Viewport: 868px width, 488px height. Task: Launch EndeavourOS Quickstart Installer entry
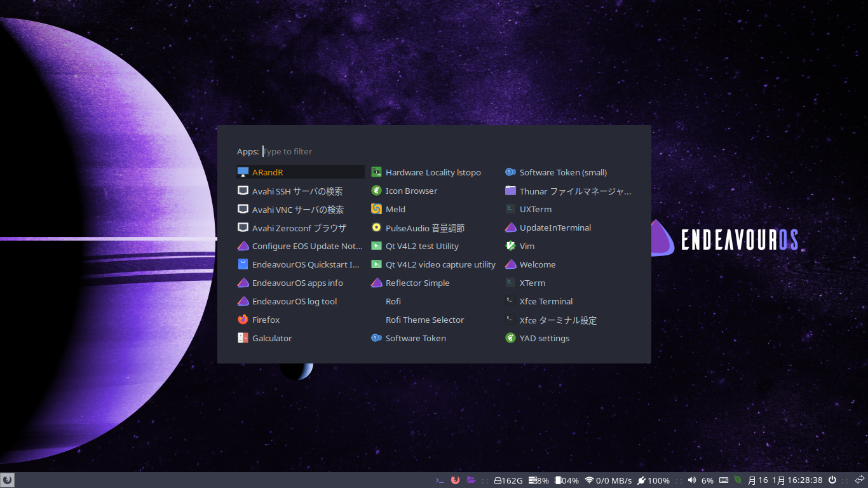300,264
